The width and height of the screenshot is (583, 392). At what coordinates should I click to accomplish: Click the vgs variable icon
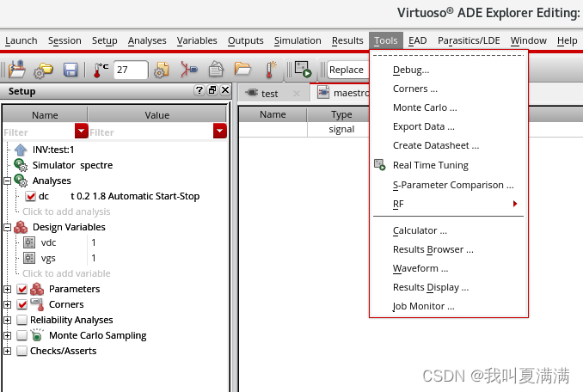coord(29,258)
